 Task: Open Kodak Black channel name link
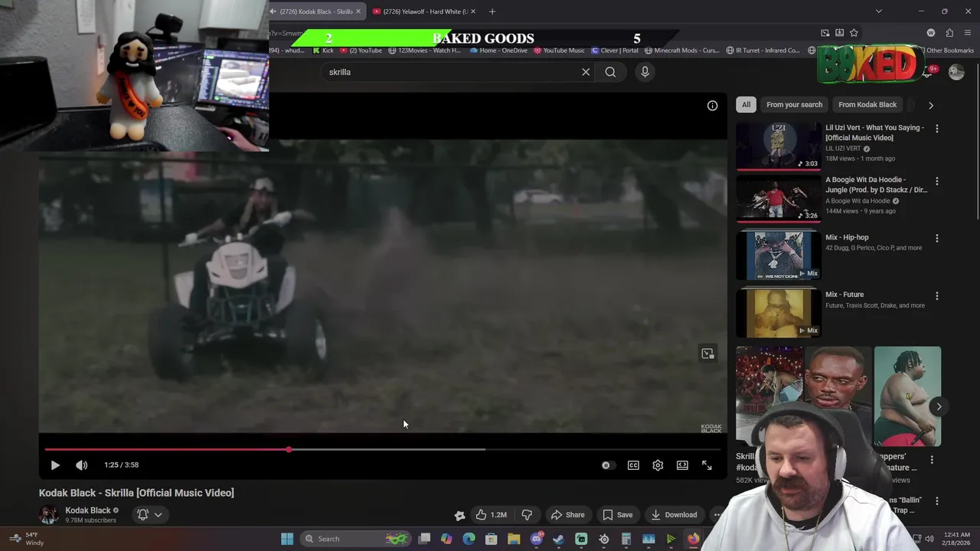point(88,510)
